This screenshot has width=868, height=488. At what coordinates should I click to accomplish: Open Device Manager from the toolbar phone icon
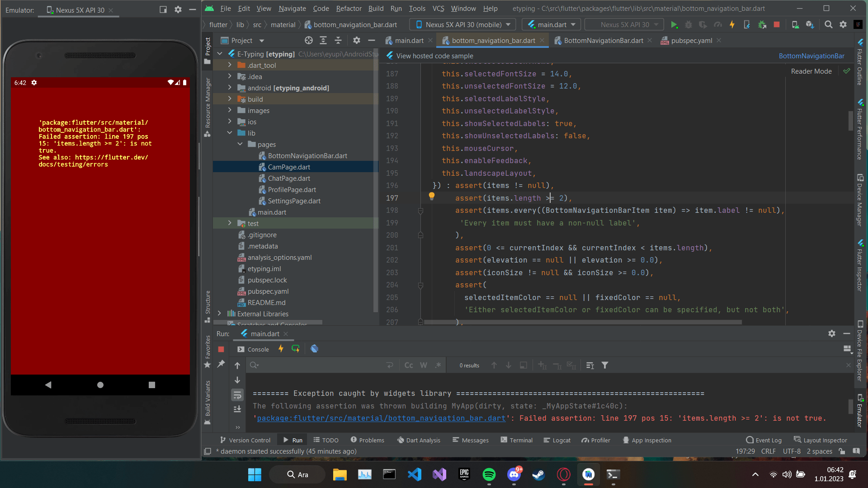(x=795, y=25)
